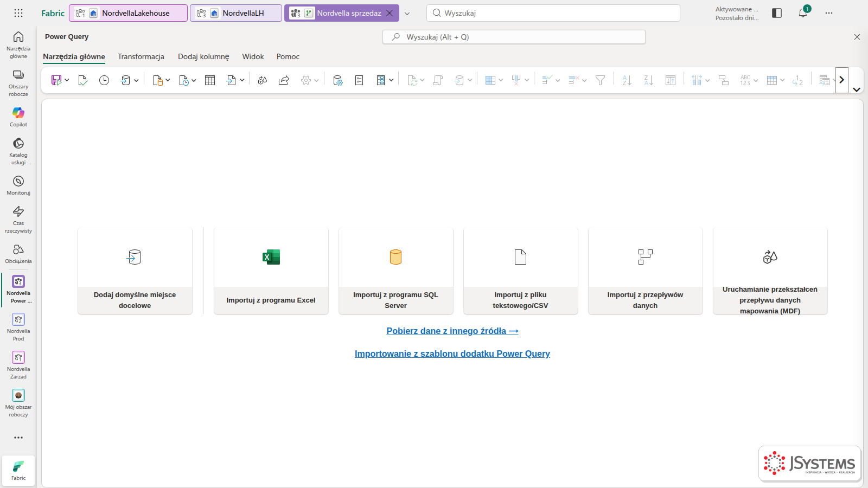Click Importuj z programu Excel card
Image resolution: width=868 pixels, height=488 pixels.
coord(271,271)
